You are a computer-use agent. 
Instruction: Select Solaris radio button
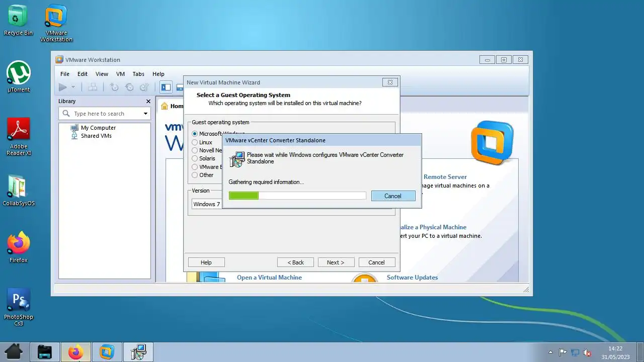coord(195,158)
